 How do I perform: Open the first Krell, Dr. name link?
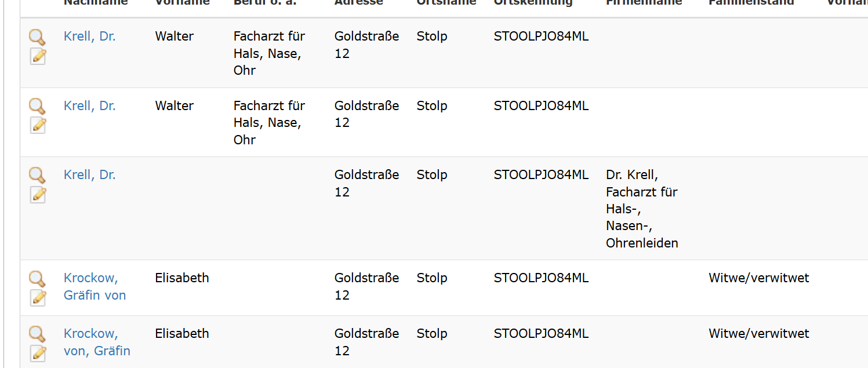[x=89, y=36]
